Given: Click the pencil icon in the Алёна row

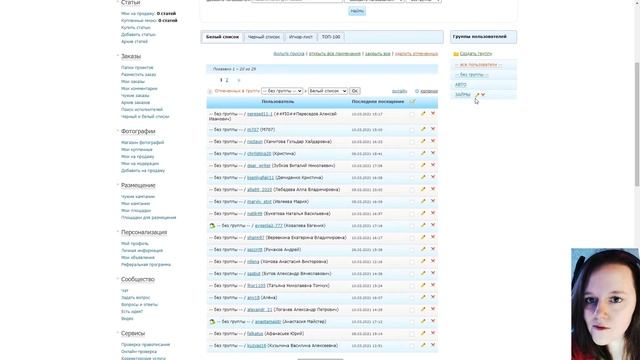Looking at the screenshot, I should point(423,297).
